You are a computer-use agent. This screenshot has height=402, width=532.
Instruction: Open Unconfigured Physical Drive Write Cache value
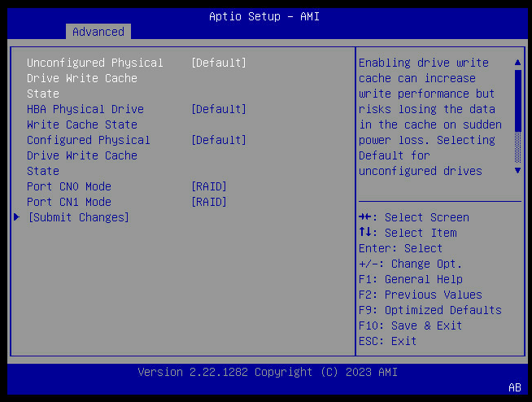[x=218, y=63]
